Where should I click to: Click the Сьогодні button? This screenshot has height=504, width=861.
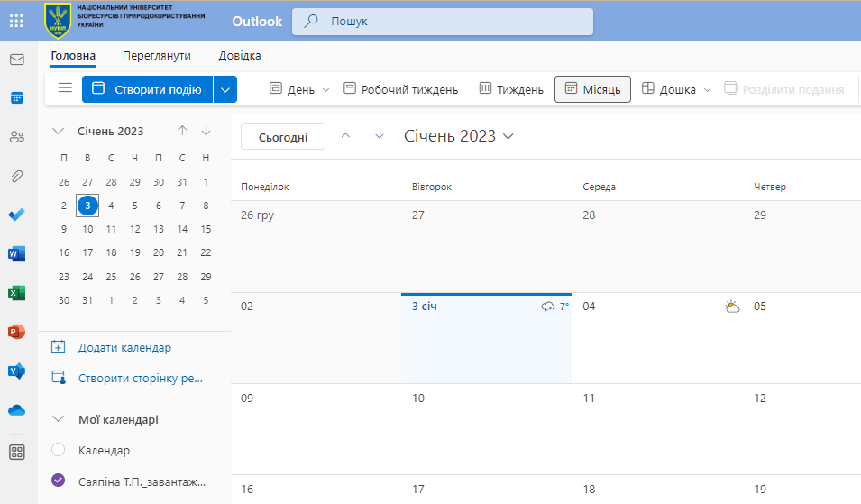[x=283, y=137]
